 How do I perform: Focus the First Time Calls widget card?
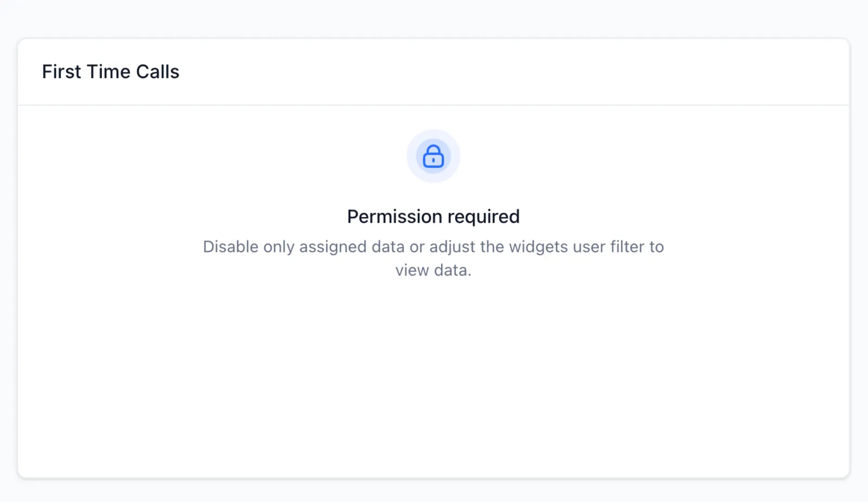[x=433, y=258]
